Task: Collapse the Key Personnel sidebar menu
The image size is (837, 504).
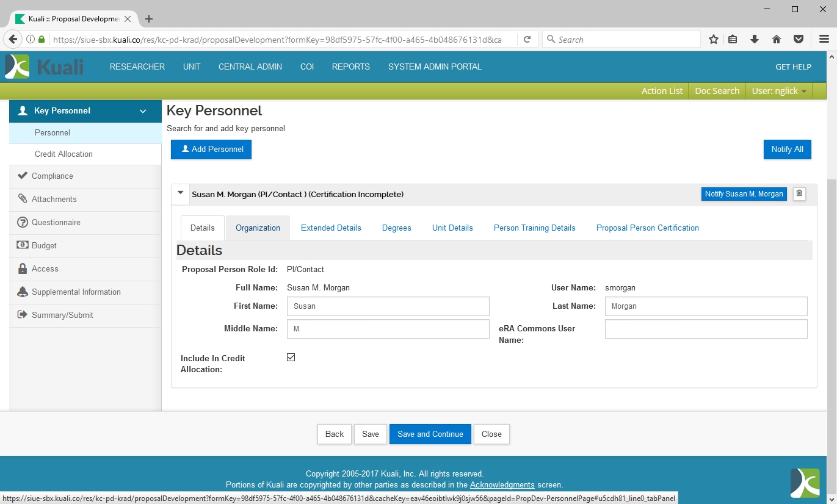Action: pyautogui.click(x=143, y=111)
